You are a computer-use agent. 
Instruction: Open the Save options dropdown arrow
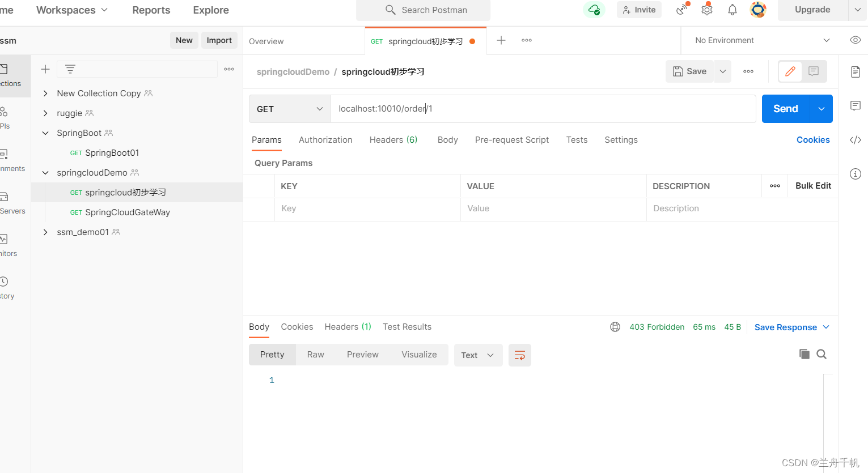coord(723,71)
